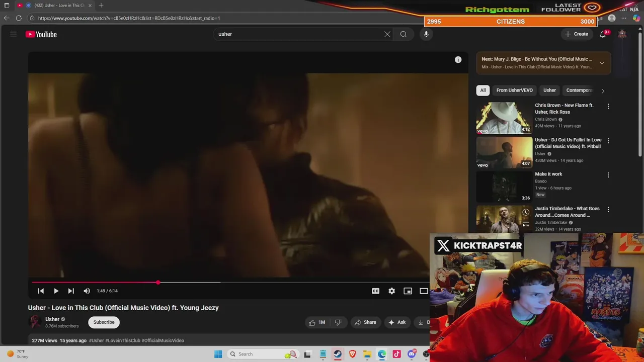Screen dimensions: 644x362
Task: Open more options for DJ Got Us Fallin'
Action: tap(608, 141)
